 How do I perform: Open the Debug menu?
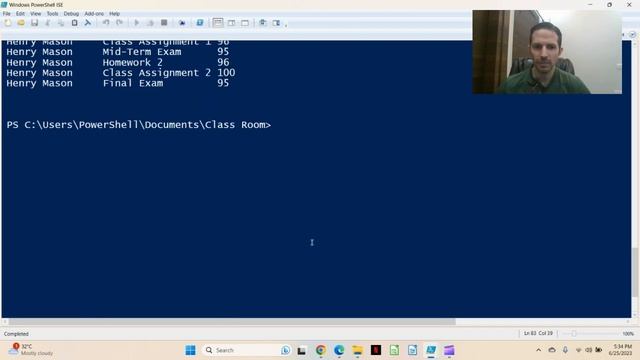pos(71,13)
